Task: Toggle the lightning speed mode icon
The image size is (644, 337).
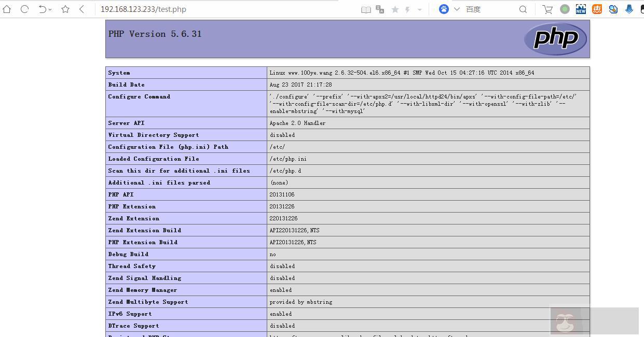Action: pyautogui.click(x=407, y=9)
